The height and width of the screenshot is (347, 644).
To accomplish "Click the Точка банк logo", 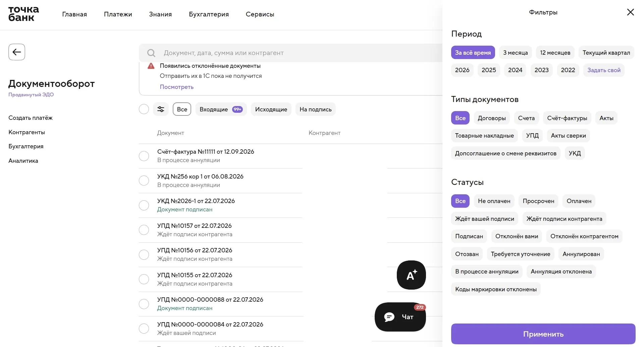I will coord(23,14).
